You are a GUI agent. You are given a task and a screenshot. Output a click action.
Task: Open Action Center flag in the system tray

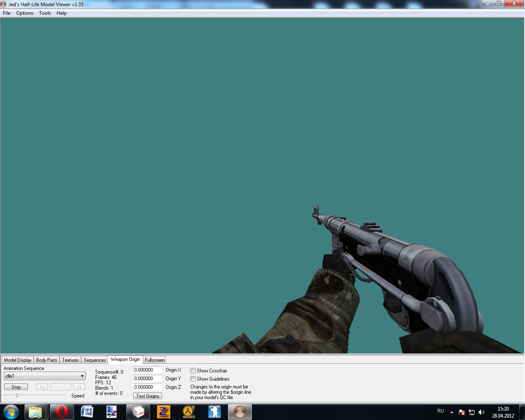pyautogui.click(x=462, y=412)
